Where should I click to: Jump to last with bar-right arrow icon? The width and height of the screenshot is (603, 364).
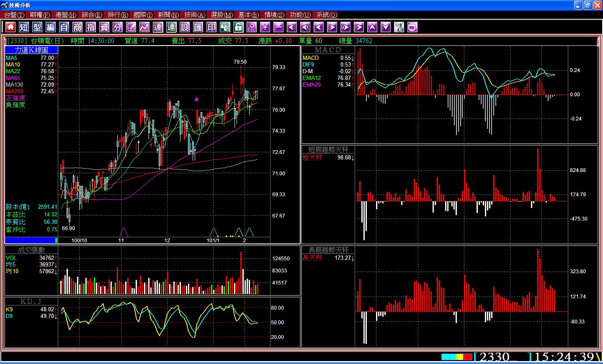tap(359, 27)
